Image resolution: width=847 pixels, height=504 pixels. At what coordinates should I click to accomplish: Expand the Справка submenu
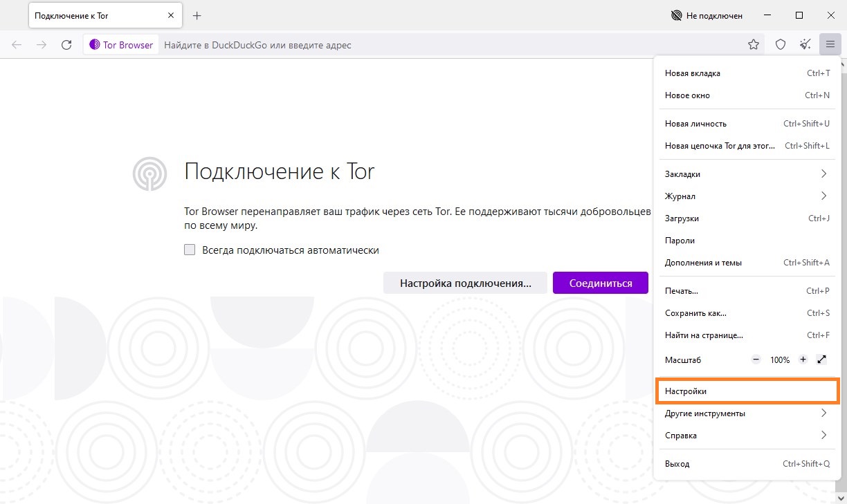point(746,436)
